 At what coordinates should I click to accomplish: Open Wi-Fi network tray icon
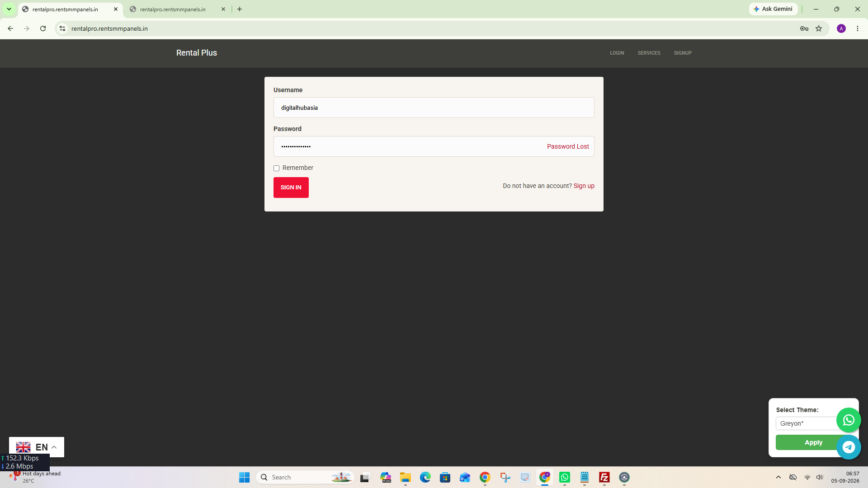(x=807, y=477)
